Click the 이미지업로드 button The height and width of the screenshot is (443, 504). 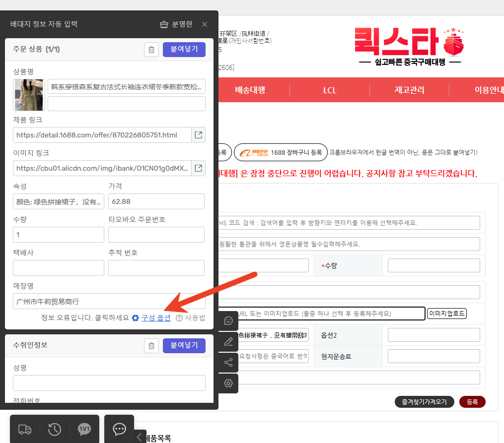pyautogui.click(x=447, y=314)
